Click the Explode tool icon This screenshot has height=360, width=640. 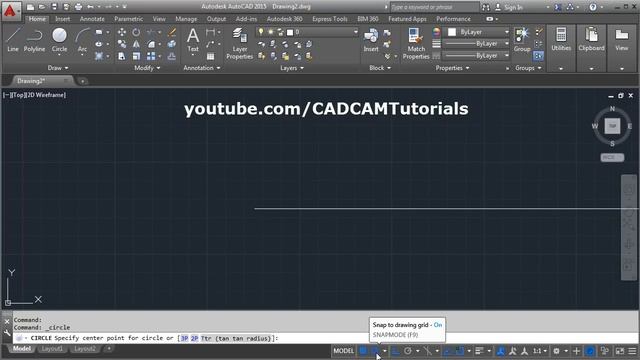pos(172,44)
